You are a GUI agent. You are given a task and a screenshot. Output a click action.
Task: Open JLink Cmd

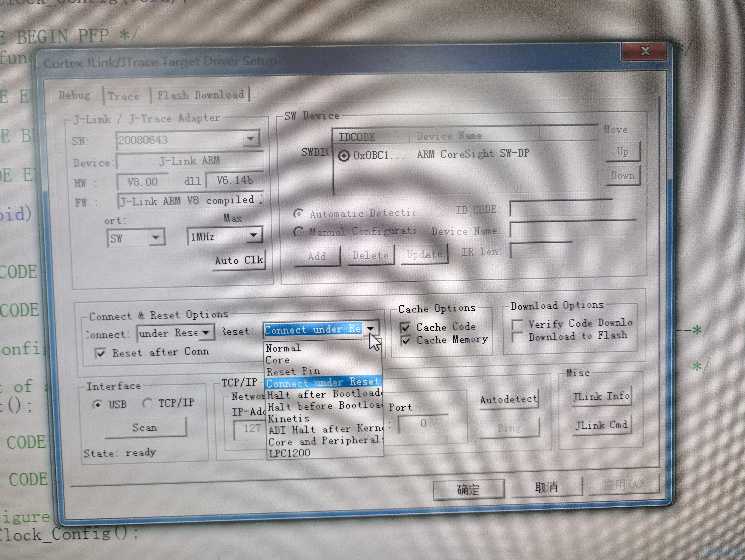(602, 425)
